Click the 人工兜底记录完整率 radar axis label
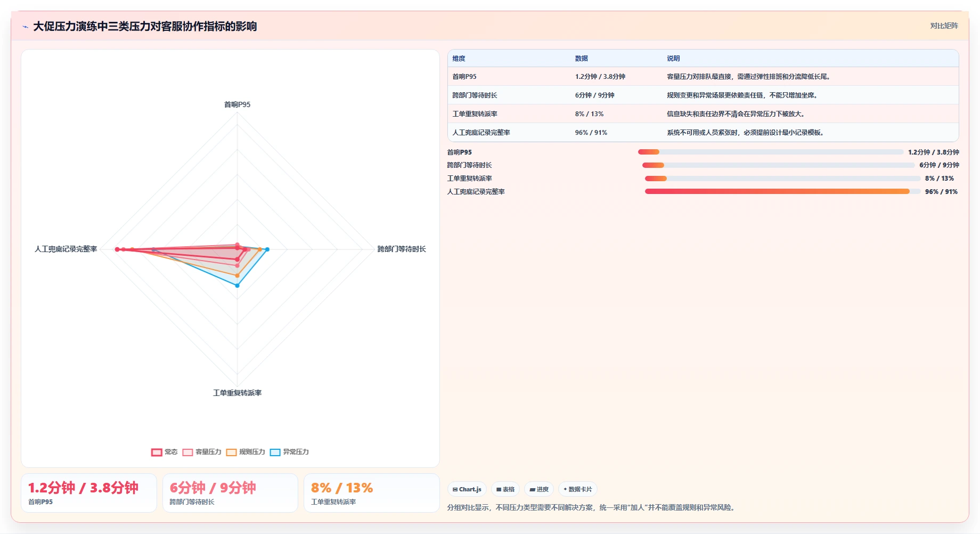This screenshot has width=980, height=534. pyautogui.click(x=66, y=249)
